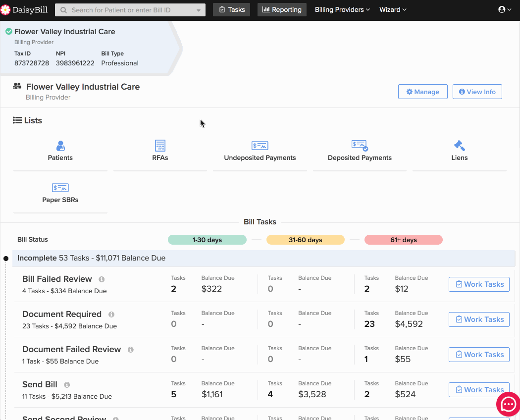Screen dimensions: 520x420
Task: Click the Document Failed Review title
Action: pyautogui.click(x=72, y=349)
